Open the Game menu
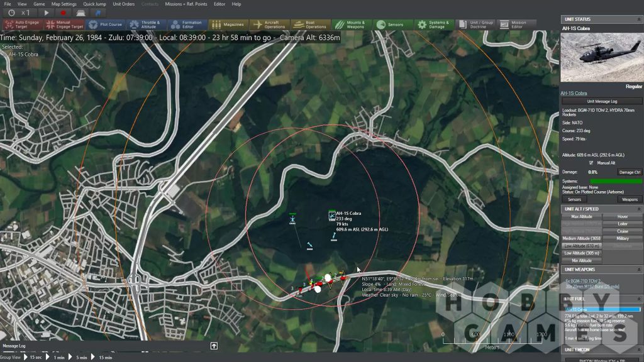 39,4
